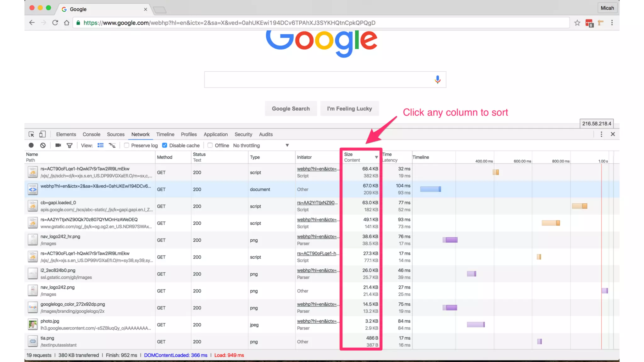Open the DevTools three-dot menu
This screenshot has height=362, width=644.
pyautogui.click(x=601, y=134)
